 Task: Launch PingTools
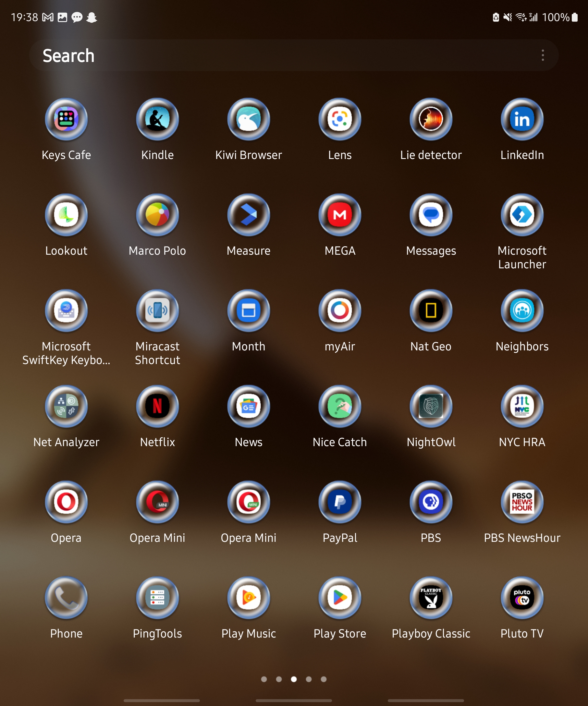coord(157,598)
